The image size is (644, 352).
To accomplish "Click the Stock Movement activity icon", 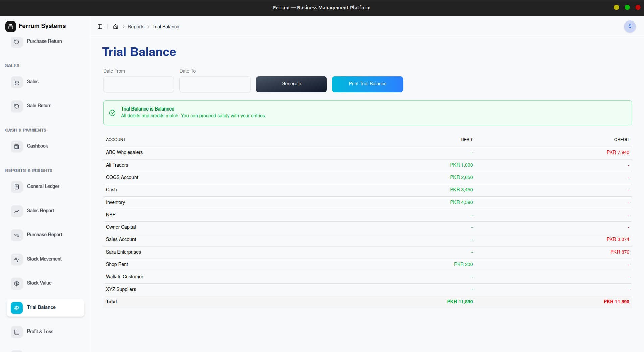I will (x=17, y=259).
